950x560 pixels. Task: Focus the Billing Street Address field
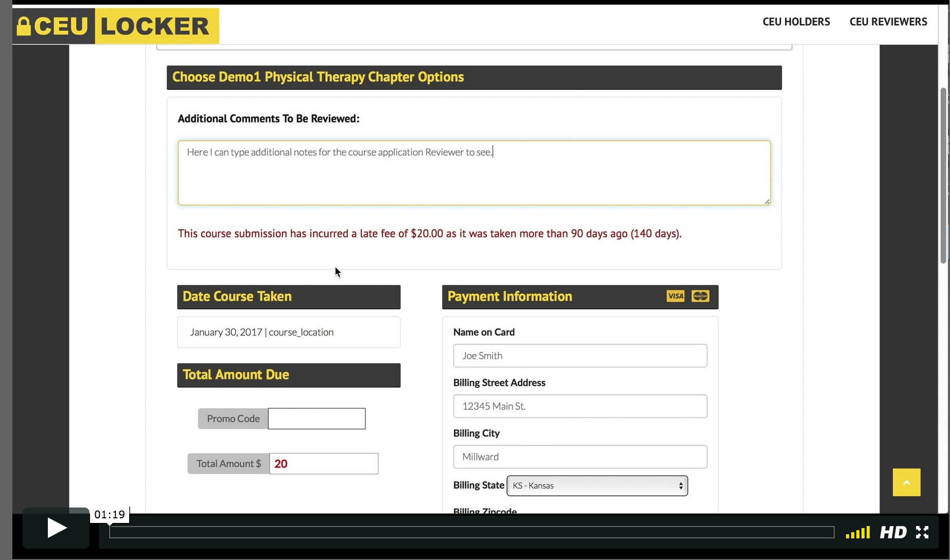tap(580, 406)
